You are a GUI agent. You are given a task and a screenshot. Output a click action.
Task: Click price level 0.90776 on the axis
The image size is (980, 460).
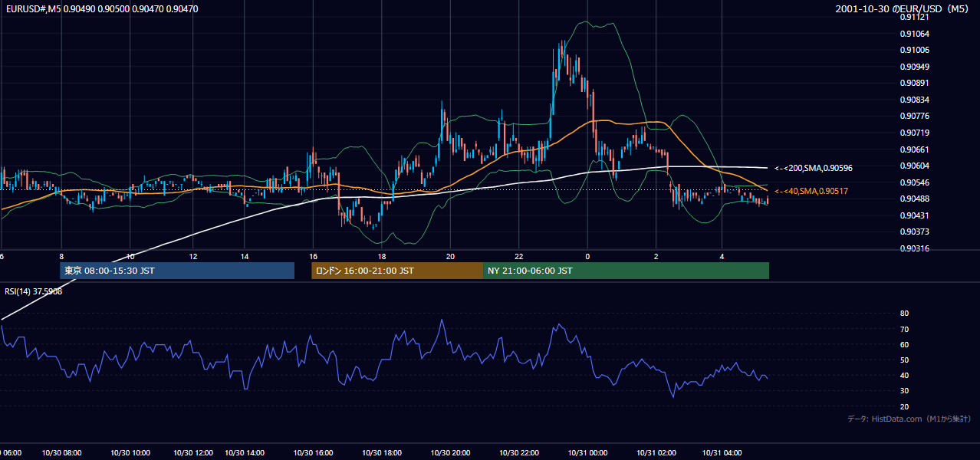pyautogui.click(x=914, y=116)
